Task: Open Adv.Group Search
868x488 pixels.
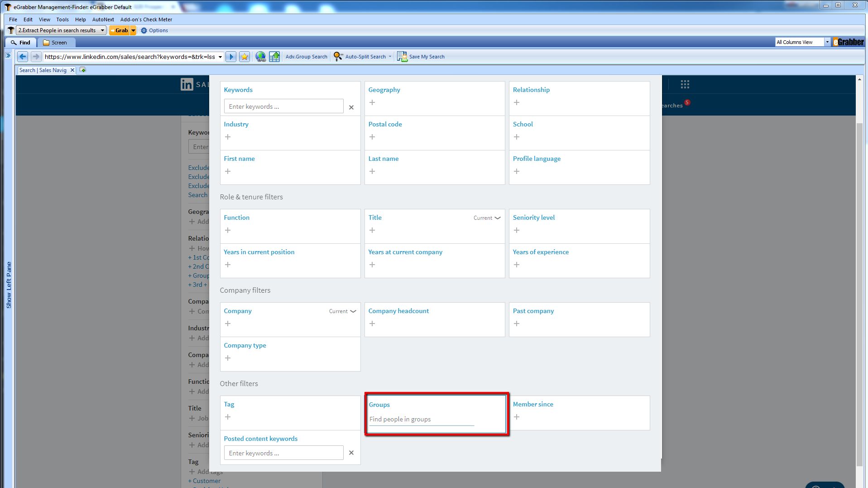Action: click(306, 57)
